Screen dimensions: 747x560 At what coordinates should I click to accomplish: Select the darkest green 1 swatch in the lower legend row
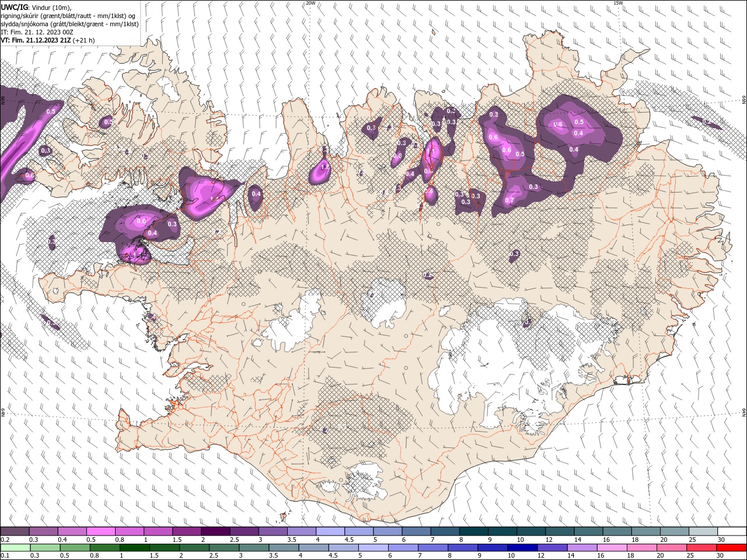[x=134, y=548]
